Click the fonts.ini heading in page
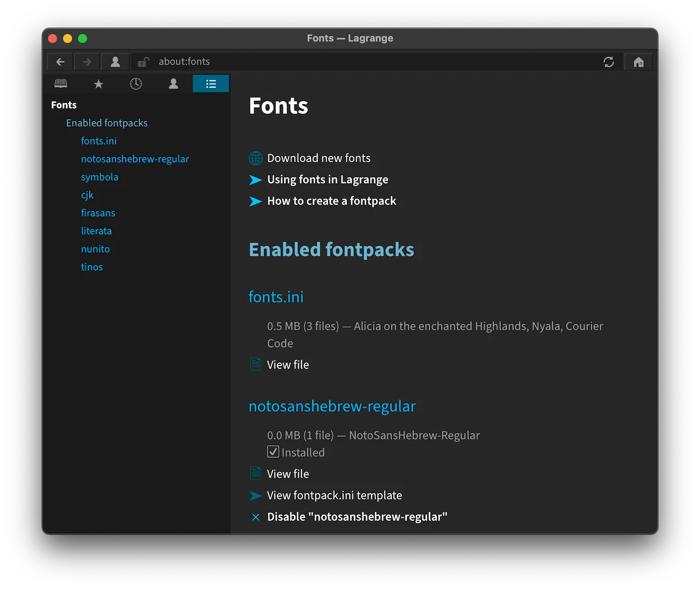The width and height of the screenshot is (700, 590). pyautogui.click(x=276, y=297)
